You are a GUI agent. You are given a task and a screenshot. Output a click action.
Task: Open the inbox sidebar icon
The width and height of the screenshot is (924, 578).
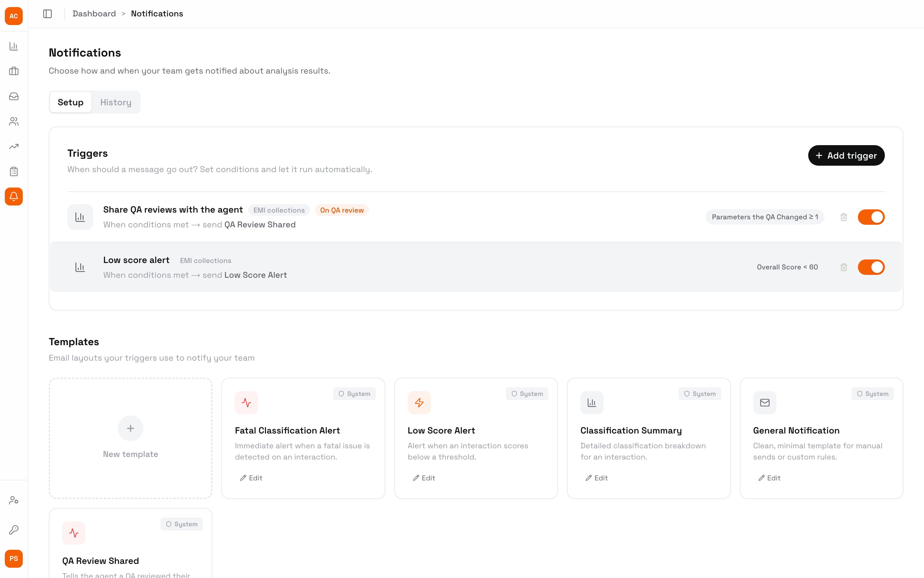pyautogui.click(x=14, y=96)
